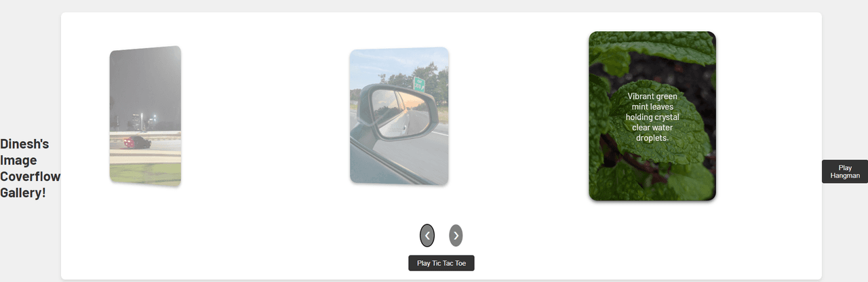The image size is (868, 282).
Task: Launch the Play Hangman button
Action: tap(845, 172)
